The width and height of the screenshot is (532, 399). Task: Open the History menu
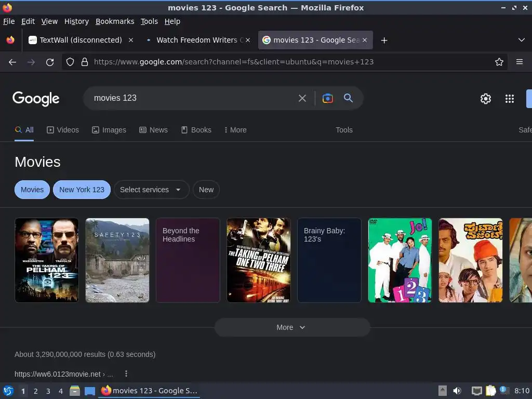click(x=77, y=21)
